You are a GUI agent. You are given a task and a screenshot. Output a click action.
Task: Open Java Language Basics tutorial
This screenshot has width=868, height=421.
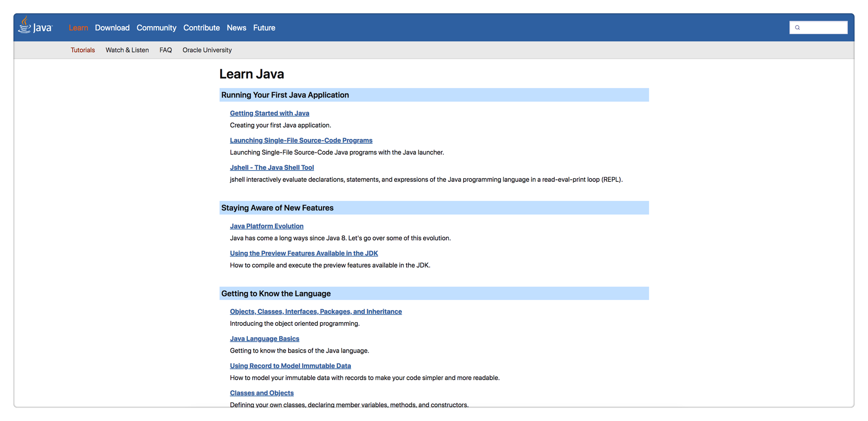pos(265,338)
